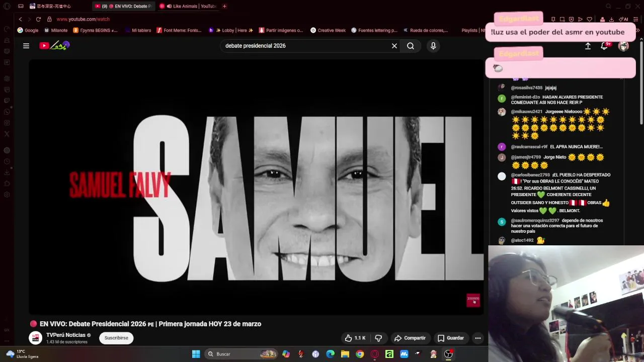Image resolution: width=644 pixels, height=362 pixels.
Task: Open the YouTube account avatar menu
Action: pyautogui.click(x=624, y=46)
